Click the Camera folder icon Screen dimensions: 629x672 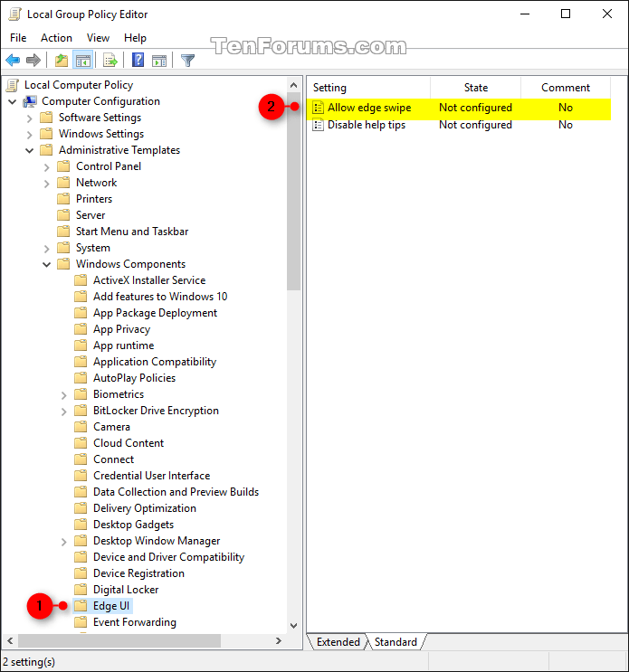[81, 426]
